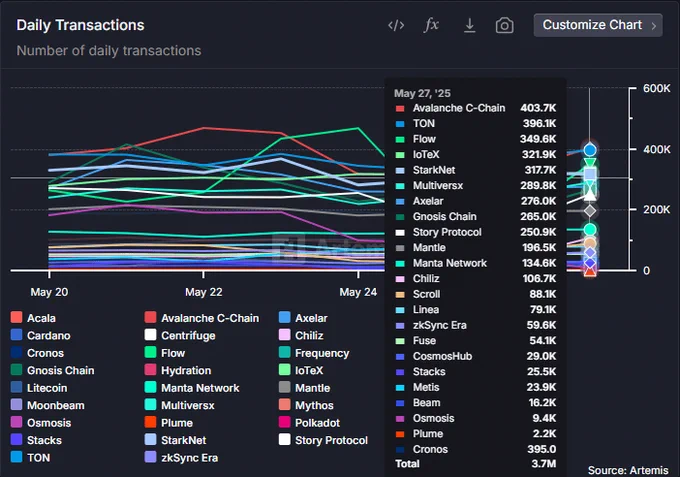Screen dimensions: 680x477
Task: Select Story Protocol in the legend
Action: (323, 440)
